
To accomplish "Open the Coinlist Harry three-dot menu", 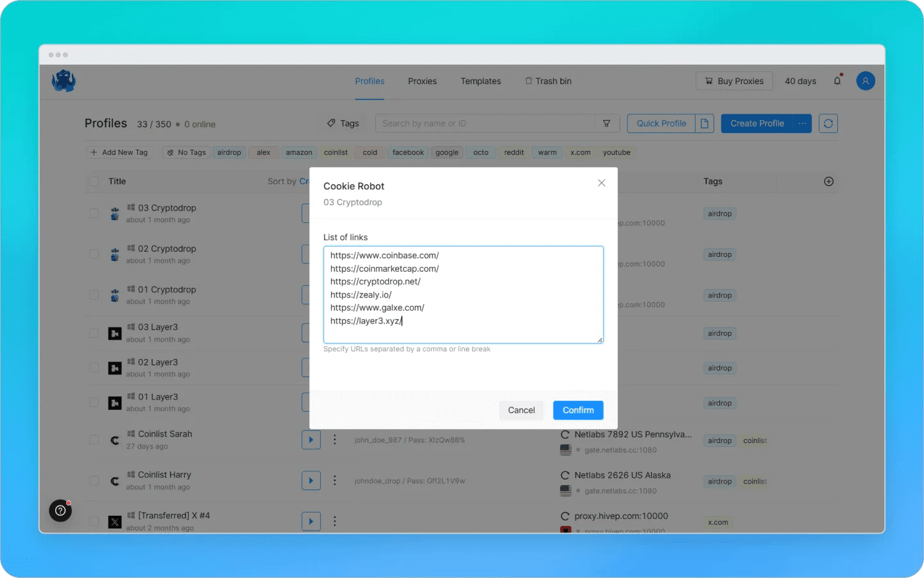I will click(334, 480).
